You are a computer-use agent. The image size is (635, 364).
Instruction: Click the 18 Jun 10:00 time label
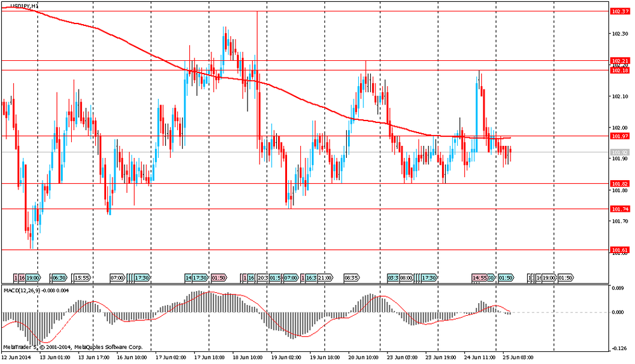tap(248, 358)
